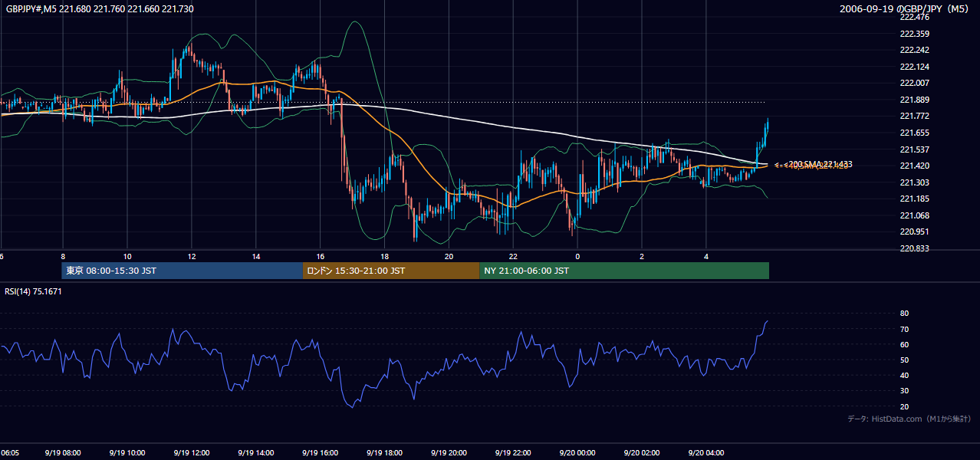Click the RSI(14) 75.1671 indicator label
Image resolution: width=980 pixels, height=460 pixels.
click(x=33, y=291)
